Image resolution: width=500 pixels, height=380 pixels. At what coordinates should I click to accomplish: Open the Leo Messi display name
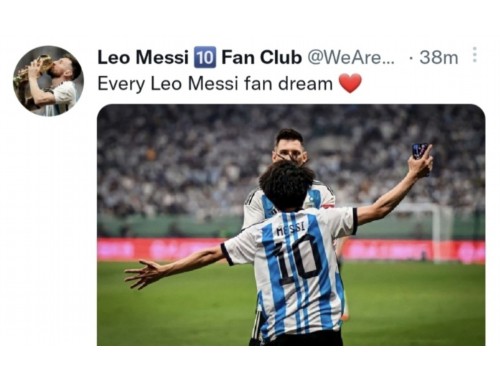143,57
